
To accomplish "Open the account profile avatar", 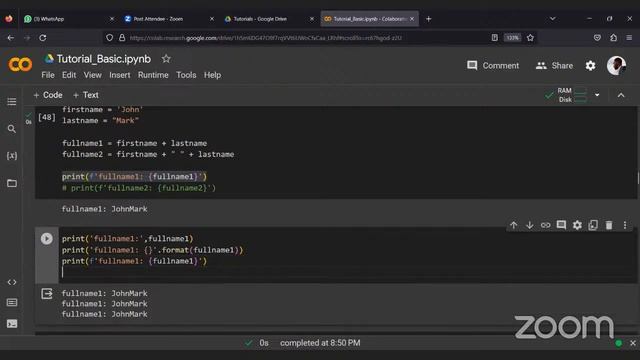I will pyautogui.click(x=616, y=66).
